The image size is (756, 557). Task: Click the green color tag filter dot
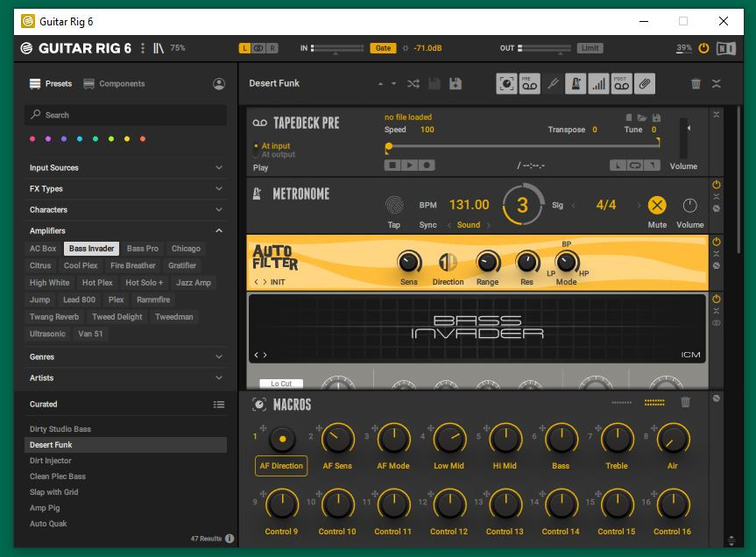[x=95, y=138]
